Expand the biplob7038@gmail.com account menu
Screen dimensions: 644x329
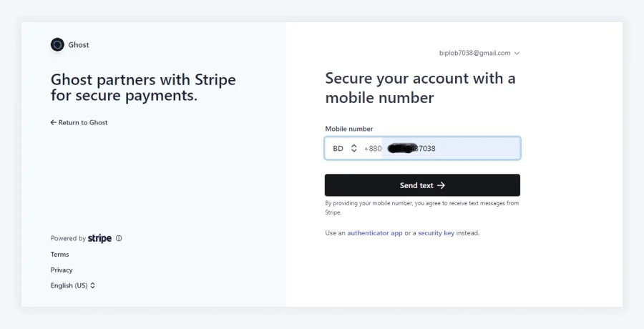pyautogui.click(x=479, y=53)
